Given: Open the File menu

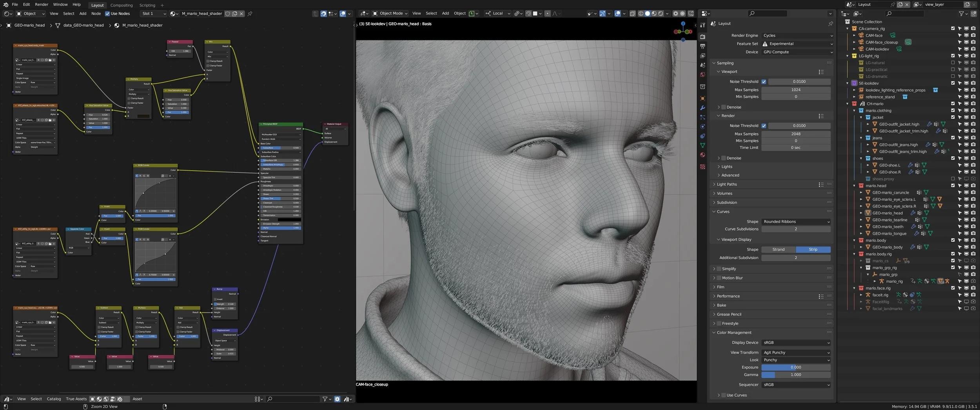Looking at the screenshot, I should click(15, 5).
